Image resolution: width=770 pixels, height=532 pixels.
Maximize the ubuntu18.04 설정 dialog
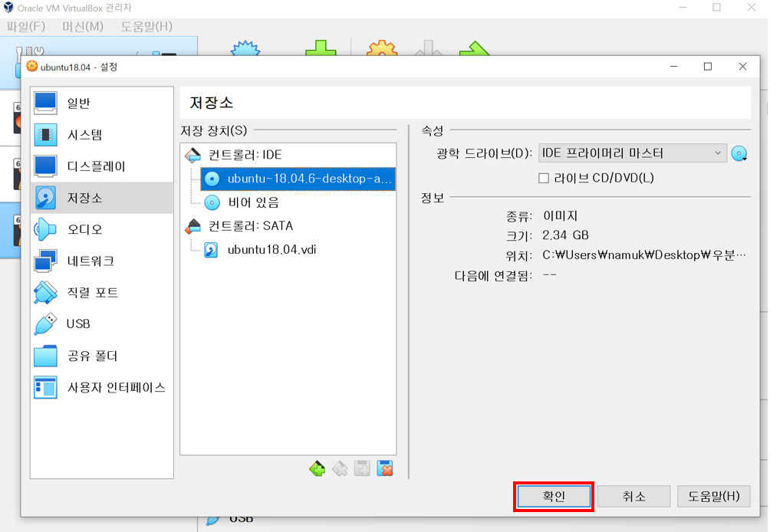(x=708, y=67)
